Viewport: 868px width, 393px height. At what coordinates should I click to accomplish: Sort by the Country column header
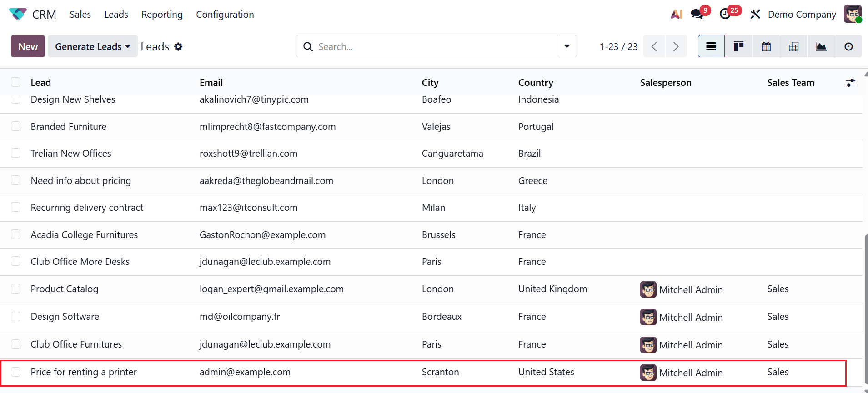click(536, 83)
